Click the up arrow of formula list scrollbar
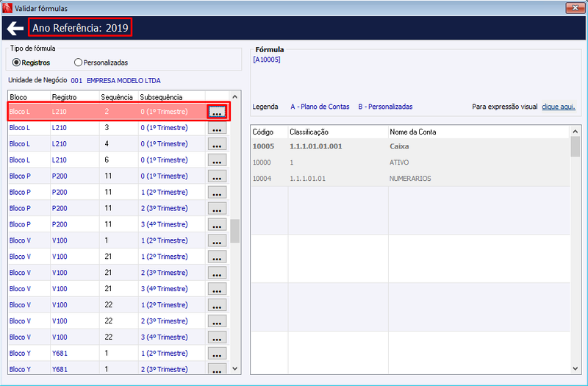 (234, 97)
